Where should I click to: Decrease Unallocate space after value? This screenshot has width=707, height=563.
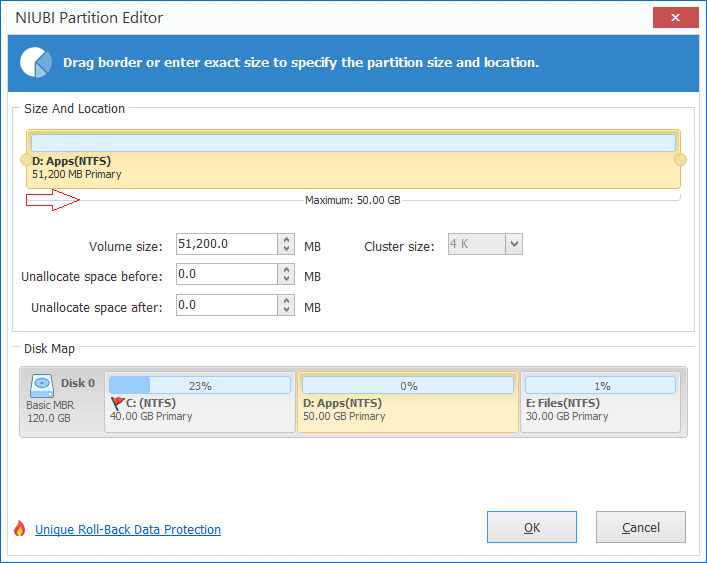pos(286,310)
